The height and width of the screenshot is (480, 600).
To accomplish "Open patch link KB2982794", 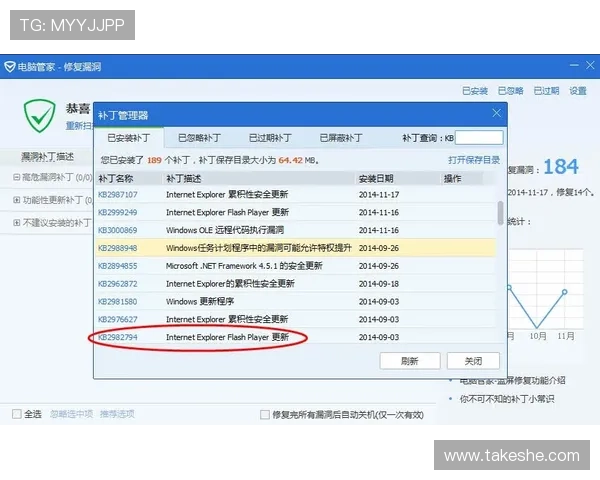I will 117,337.
